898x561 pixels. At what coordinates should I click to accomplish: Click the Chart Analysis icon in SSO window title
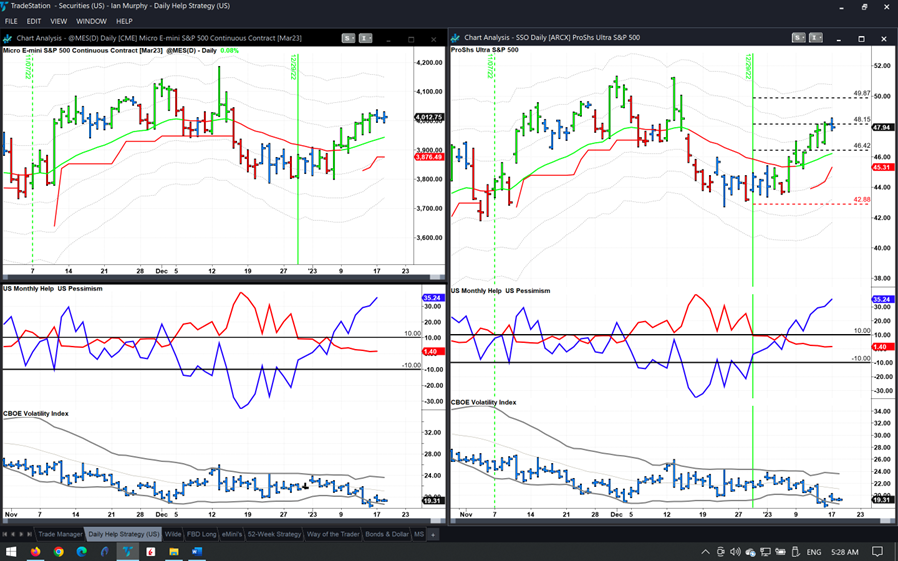[456, 38]
